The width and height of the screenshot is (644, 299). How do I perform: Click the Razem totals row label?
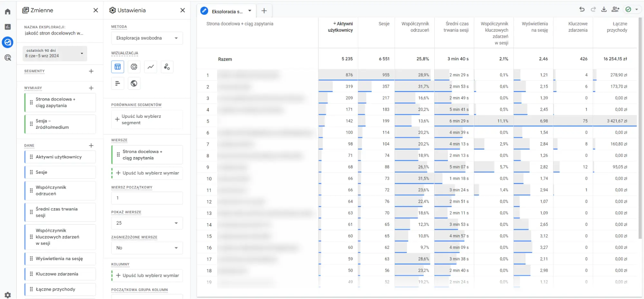click(x=225, y=59)
